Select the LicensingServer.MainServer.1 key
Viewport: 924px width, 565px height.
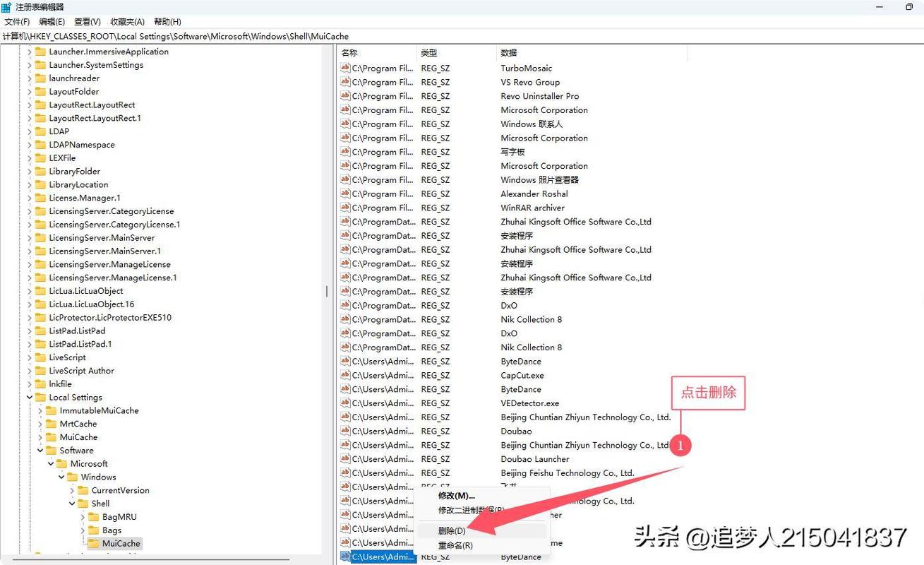(105, 251)
